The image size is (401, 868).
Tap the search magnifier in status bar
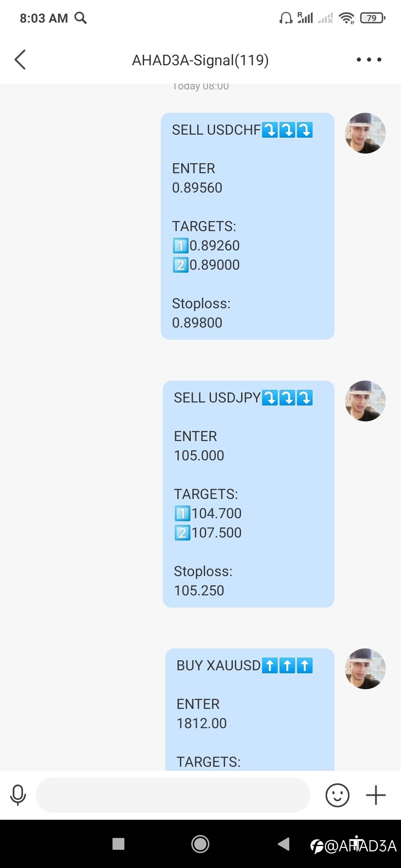point(81,18)
